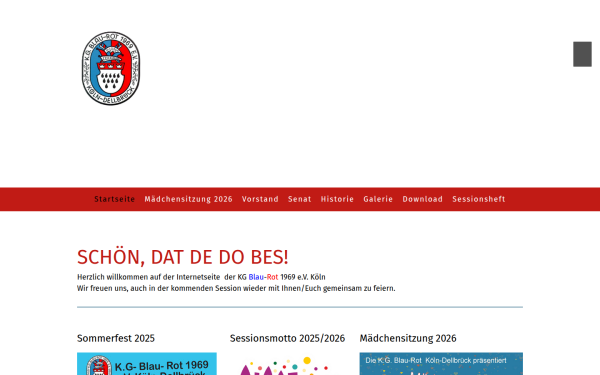The height and width of the screenshot is (375, 600).
Task: Click the line beginning "Wir freuen uns"
Action: 236,288
